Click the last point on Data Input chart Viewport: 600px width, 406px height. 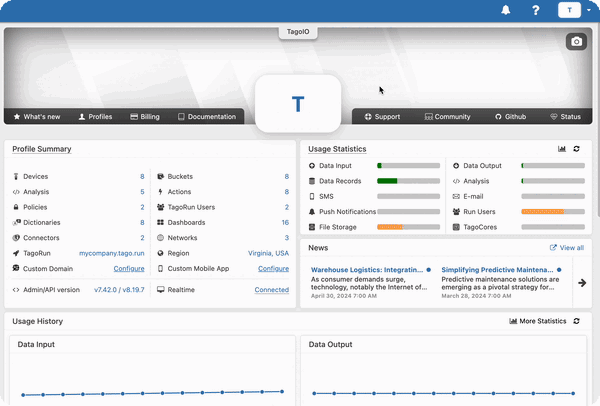(282, 391)
